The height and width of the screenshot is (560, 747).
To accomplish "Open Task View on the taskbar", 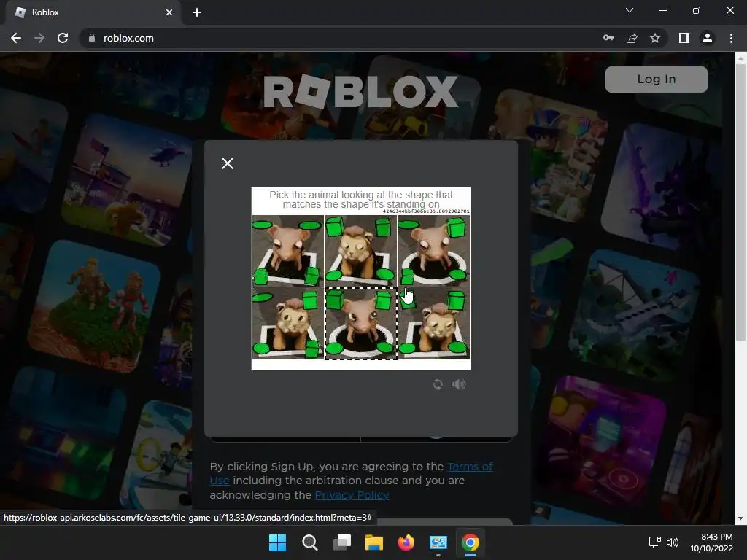I will [342, 542].
